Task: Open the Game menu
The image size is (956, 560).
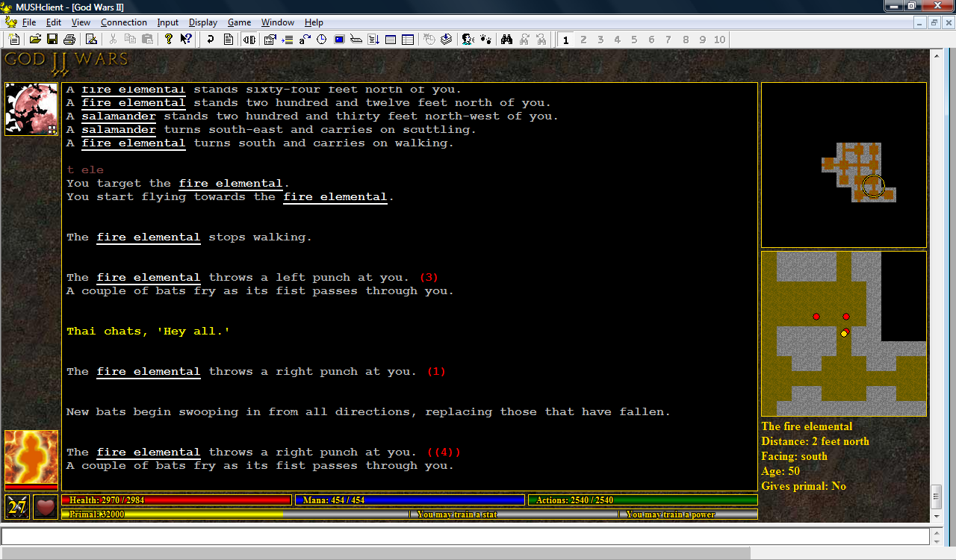Action: [240, 22]
